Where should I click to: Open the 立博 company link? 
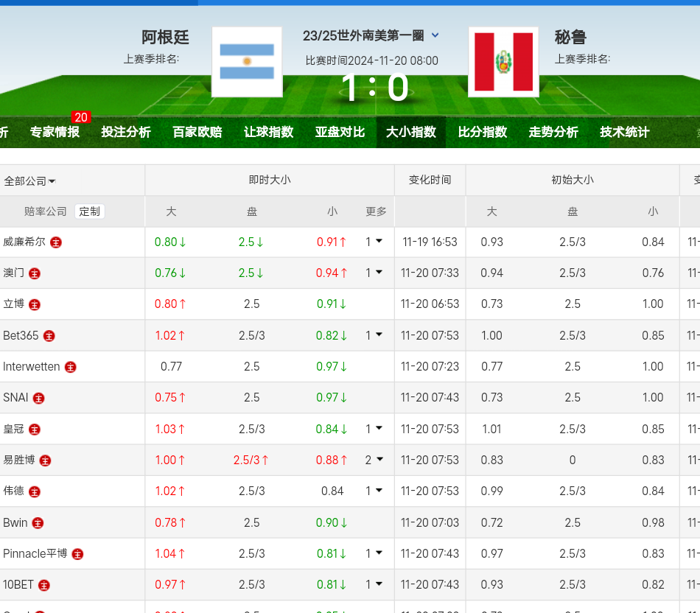[13, 304]
